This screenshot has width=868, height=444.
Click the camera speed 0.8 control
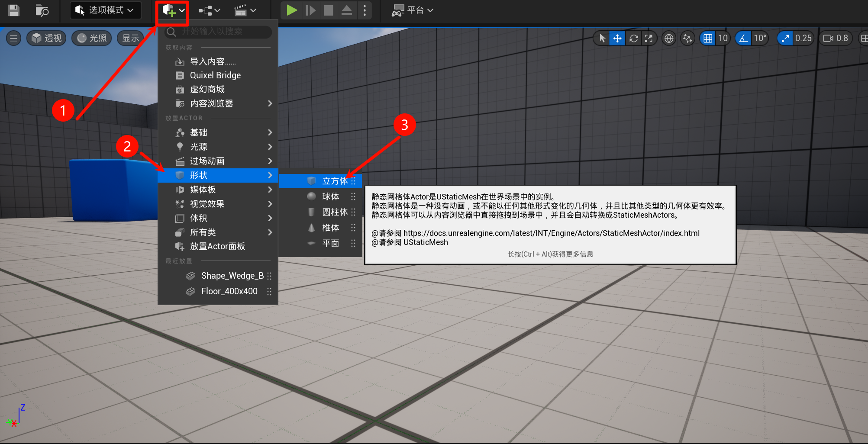click(x=836, y=39)
